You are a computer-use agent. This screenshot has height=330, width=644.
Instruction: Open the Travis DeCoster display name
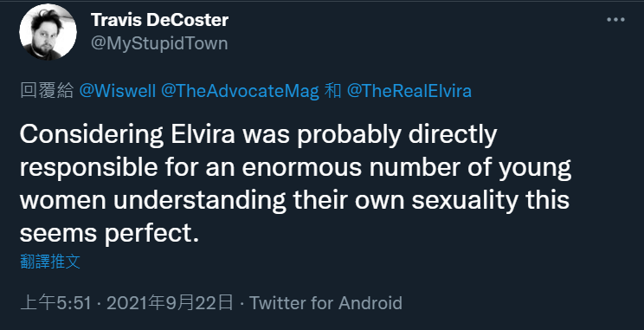(x=159, y=20)
